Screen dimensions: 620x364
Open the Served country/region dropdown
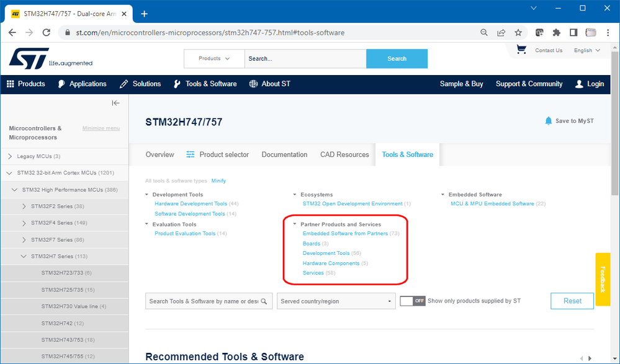[x=336, y=301]
